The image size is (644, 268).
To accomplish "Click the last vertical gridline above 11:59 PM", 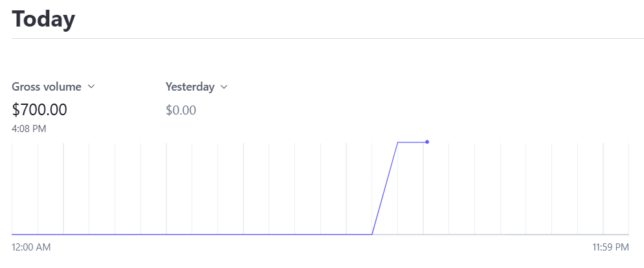I will pyautogui.click(x=603, y=188).
